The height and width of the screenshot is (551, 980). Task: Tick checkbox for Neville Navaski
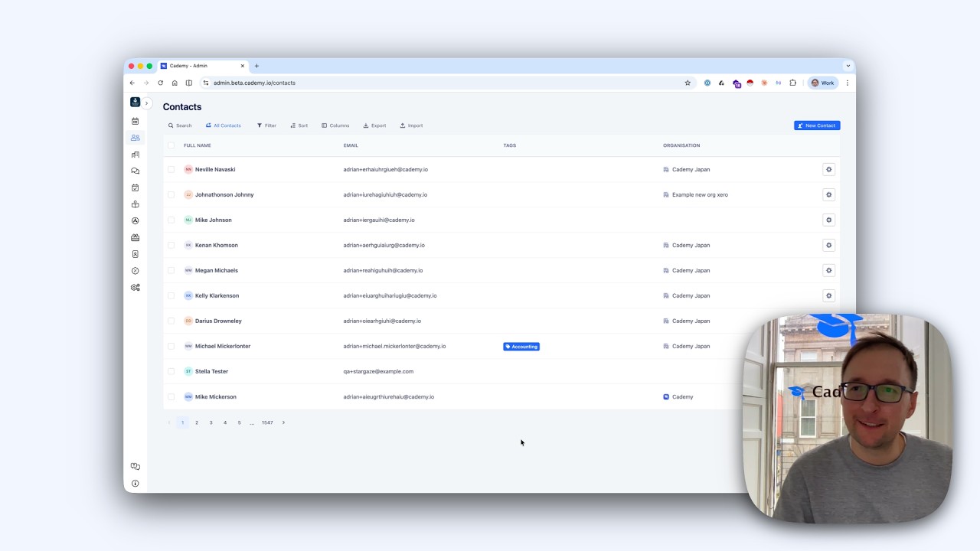pyautogui.click(x=171, y=169)
